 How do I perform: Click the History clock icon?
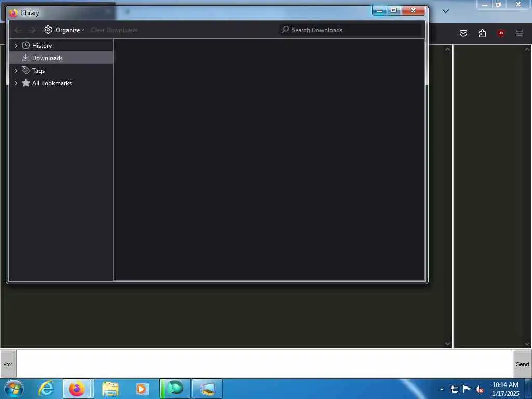(26, 45)
